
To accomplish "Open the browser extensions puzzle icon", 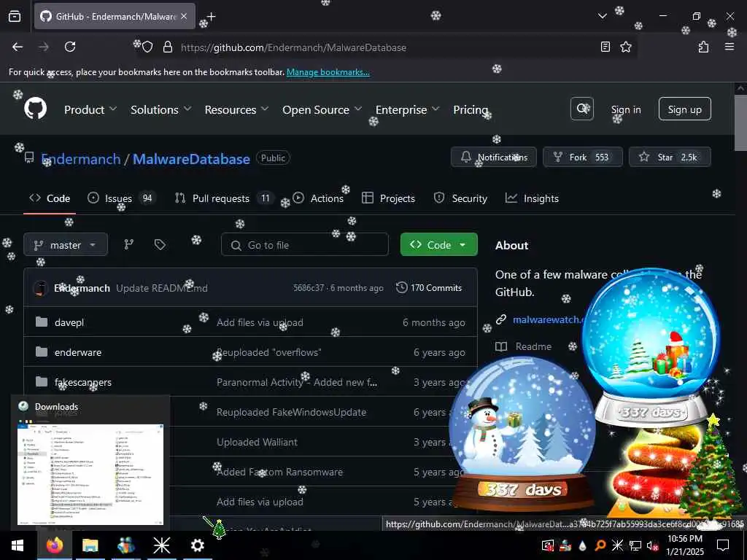I will 704,47.
